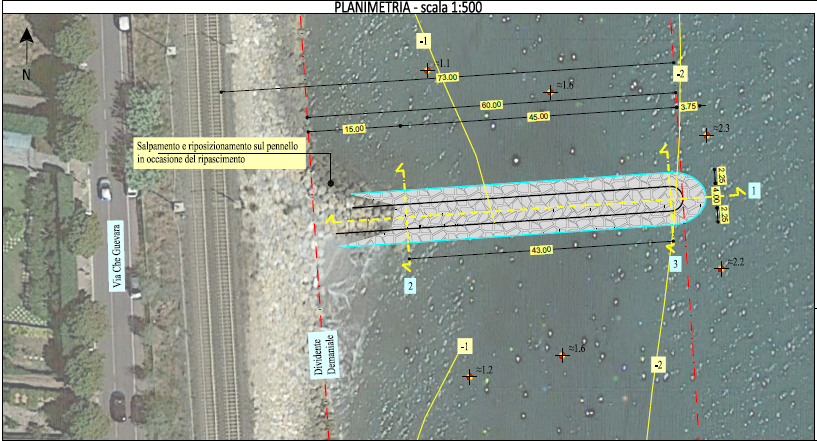Select section marker box number 2
Image resolution: width=817 pixels, height=441 pixels.
[x=411, y=287]
